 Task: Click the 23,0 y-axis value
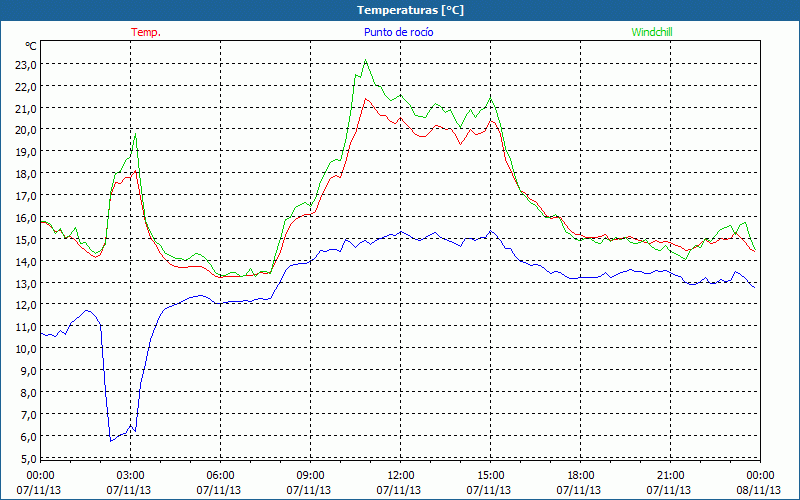[27, 65]
